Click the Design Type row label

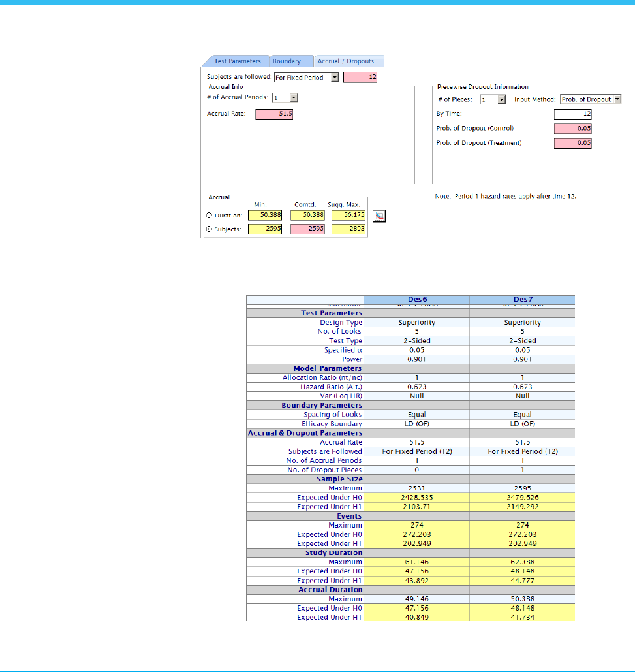pos(341,323)
